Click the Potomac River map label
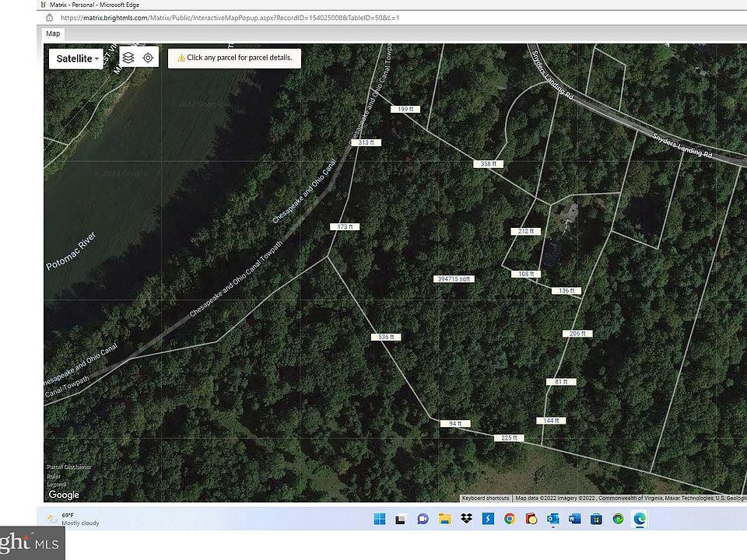The width and height of the screenshot is (747, 560). (x=71, y=251)
